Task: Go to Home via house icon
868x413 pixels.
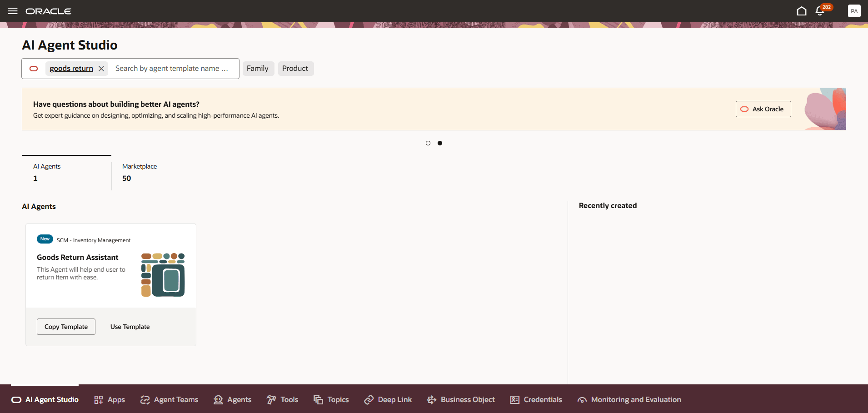Action: click(x=802, y=11)
